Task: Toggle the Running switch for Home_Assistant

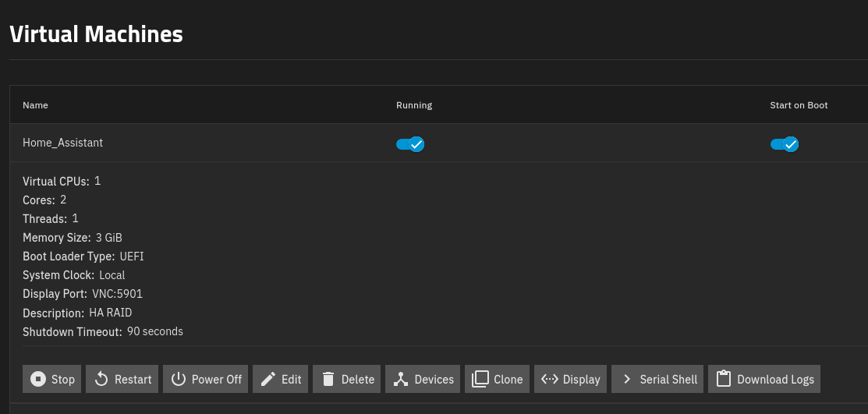Action: 410,144
